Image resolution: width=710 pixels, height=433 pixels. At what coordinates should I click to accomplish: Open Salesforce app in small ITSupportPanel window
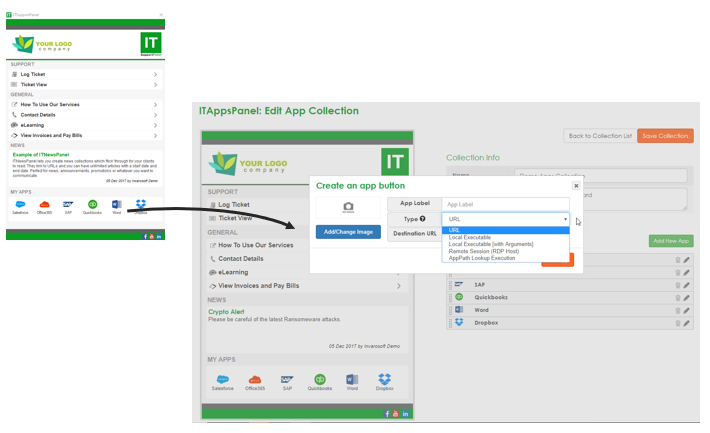(x=20, y=206)
